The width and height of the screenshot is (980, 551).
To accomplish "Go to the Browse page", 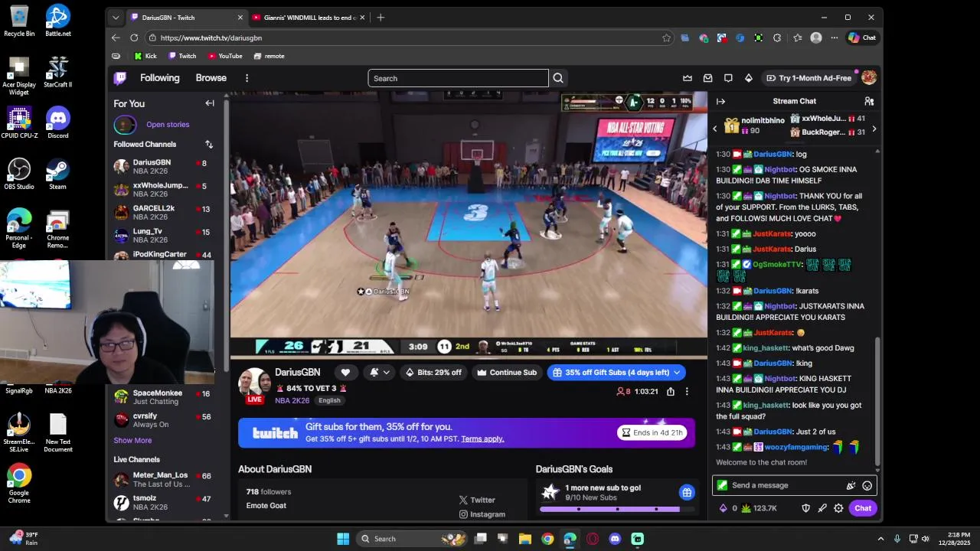I will [x=211, y=78].
